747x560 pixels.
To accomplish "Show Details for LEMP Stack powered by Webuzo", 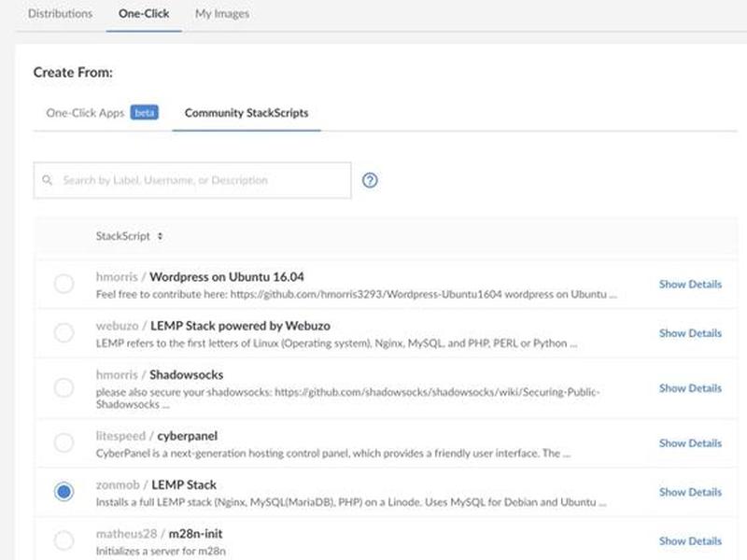I will (690, 333).
